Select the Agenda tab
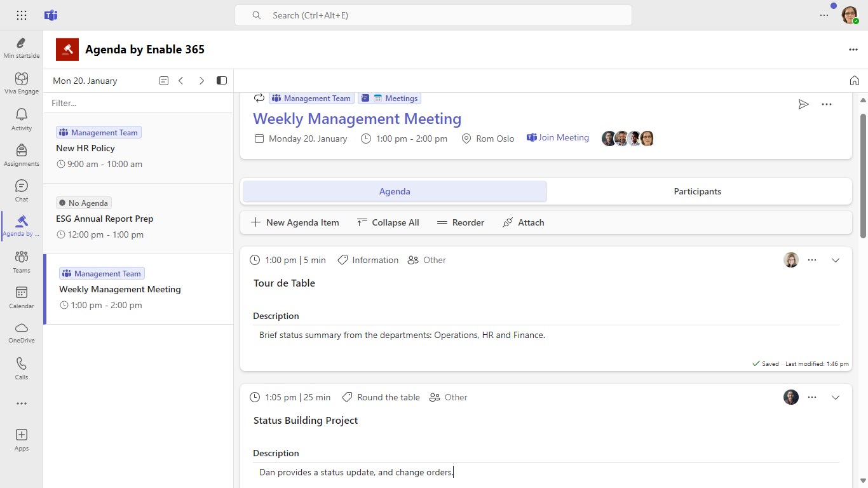 (x=395, y=191)
